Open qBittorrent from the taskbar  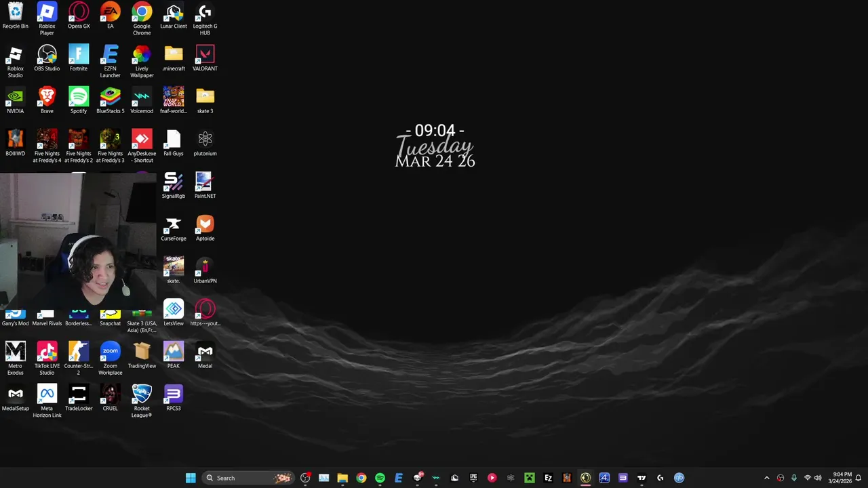(679, 478)
